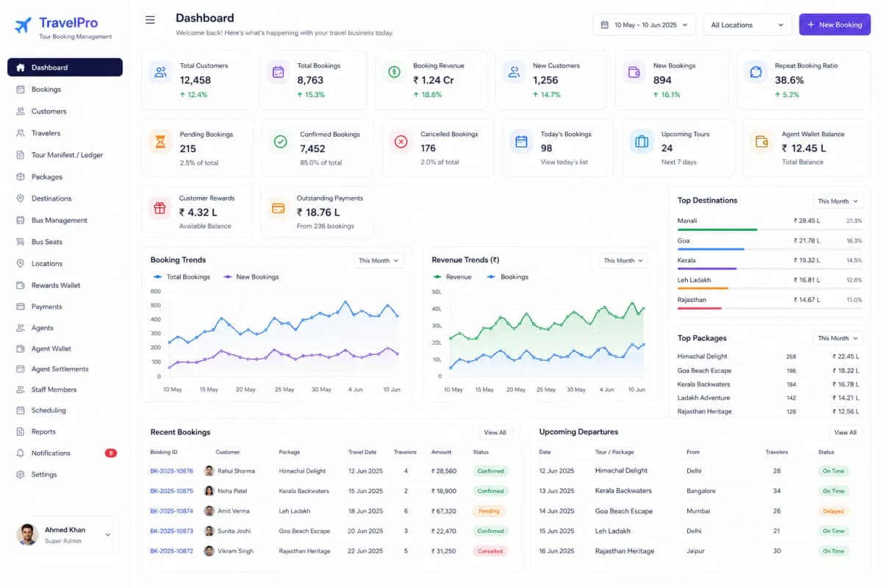Toggle Total Bookings legend in Booking Trends

pos(182,277)
